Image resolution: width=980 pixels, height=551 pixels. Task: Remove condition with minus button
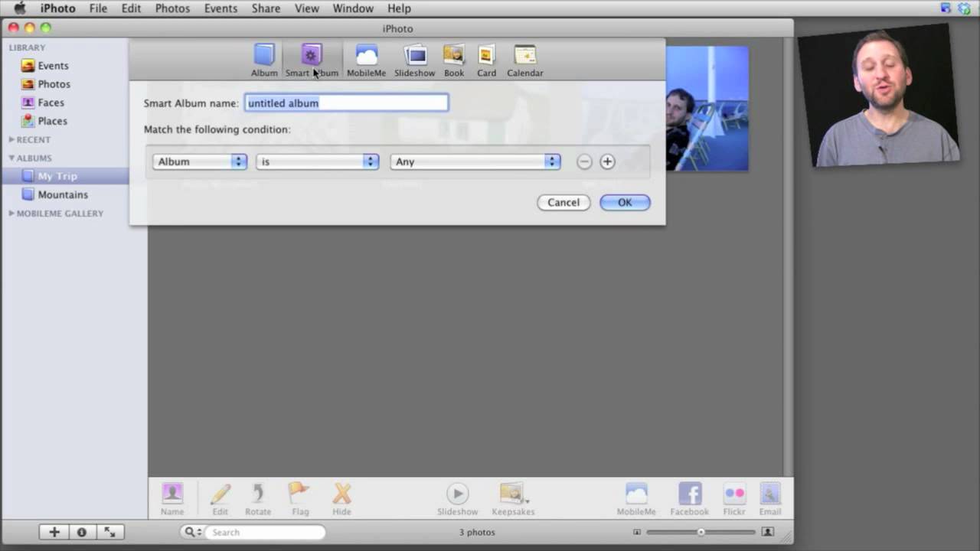(584, 161)
